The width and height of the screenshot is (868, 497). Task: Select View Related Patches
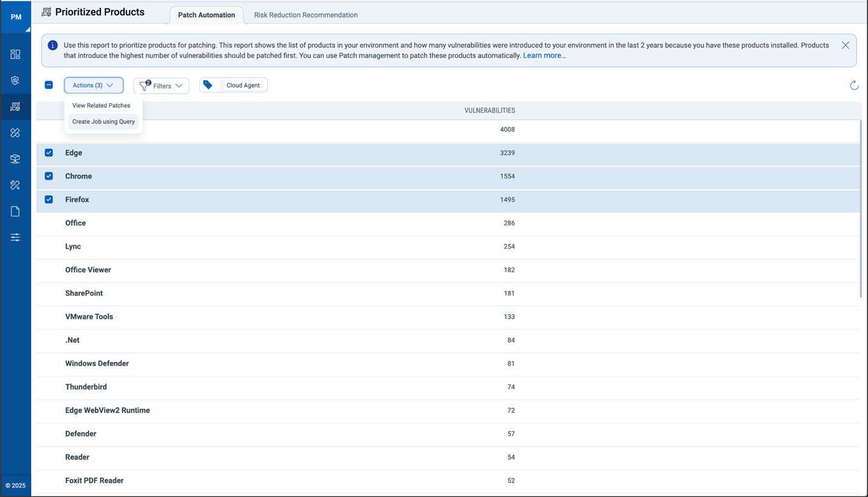[101, 106]
